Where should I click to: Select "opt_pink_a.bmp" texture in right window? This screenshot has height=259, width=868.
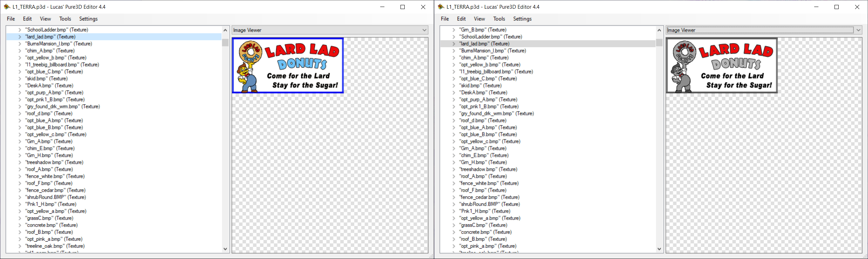[x=488, y=246]
